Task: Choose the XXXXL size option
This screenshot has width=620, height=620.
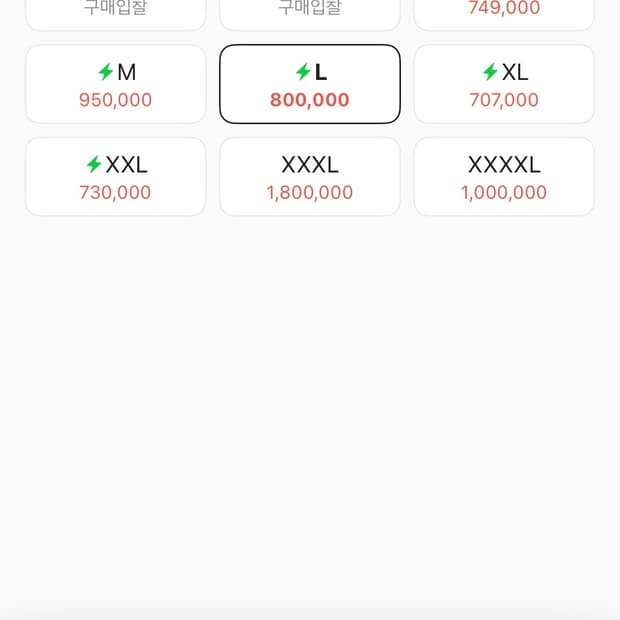Action: pyautogui.click(x=504, y=177)
